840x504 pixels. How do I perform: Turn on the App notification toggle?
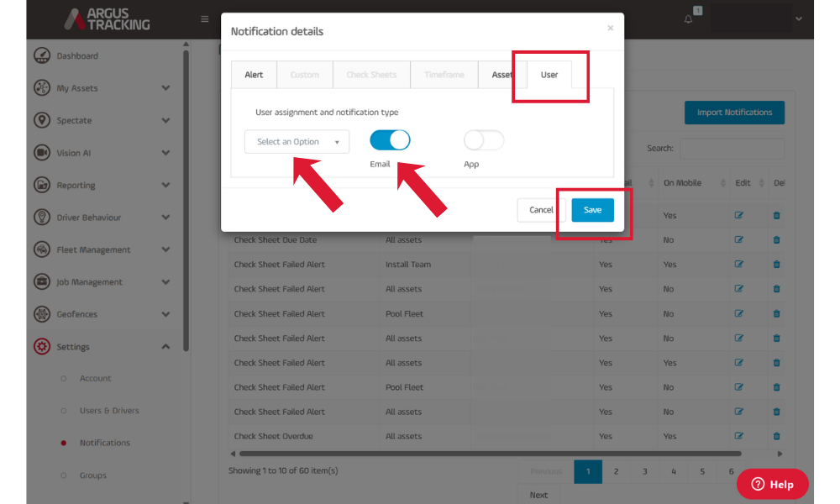click(x=484, y=140)
